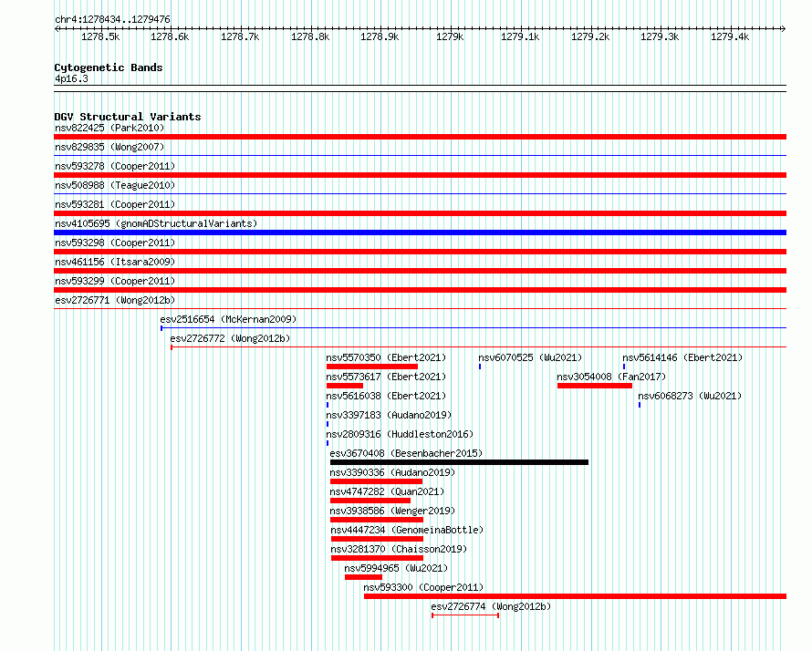Click the 1278.8k ruler tick label
Viewport: 812px width, 651px height.
(310, 36)
